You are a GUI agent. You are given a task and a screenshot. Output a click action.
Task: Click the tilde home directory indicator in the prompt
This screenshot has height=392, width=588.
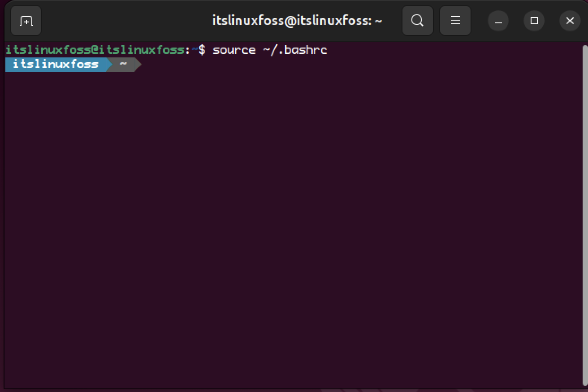pos(122,64)
